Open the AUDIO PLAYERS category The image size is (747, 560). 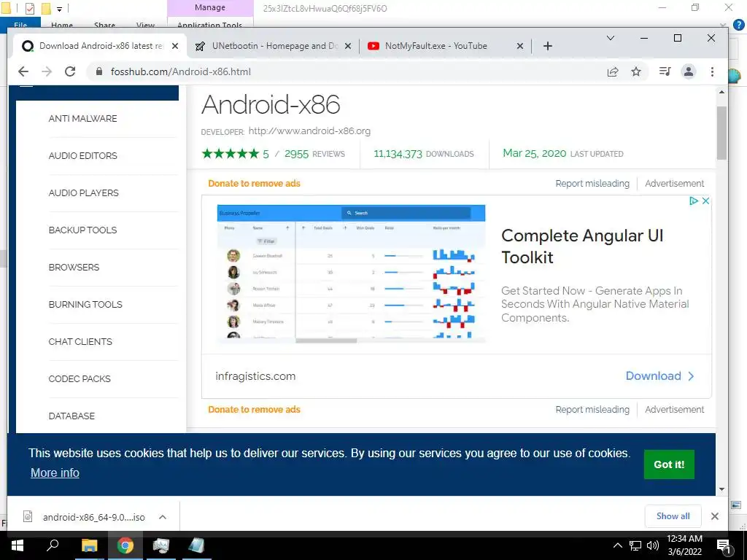[83, 192]
